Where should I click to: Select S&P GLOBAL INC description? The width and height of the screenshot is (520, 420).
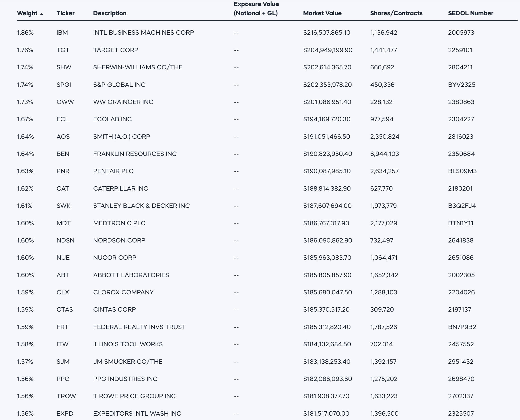119,85
